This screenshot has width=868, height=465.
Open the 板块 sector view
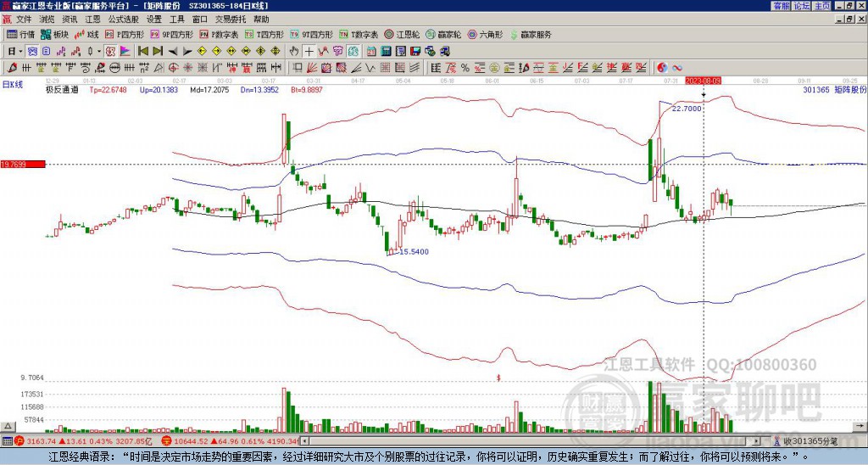[x=54, y=34]
